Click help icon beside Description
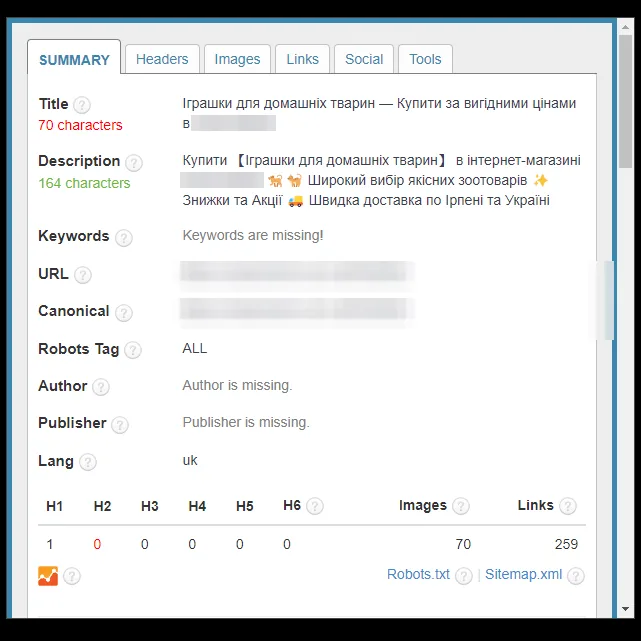The width and height of the screenshot is (641, 641). pos(134,163)
